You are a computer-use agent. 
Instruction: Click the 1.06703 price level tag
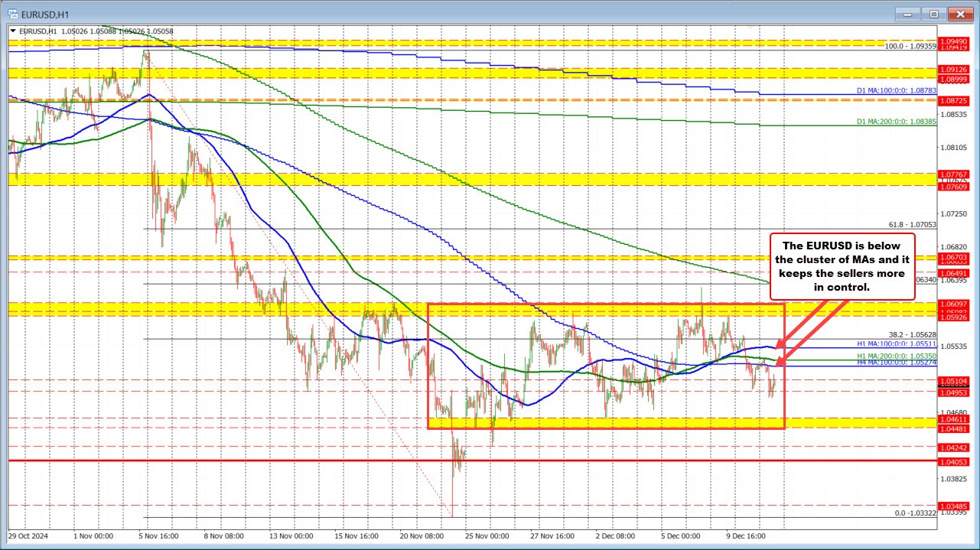(955, 257)
